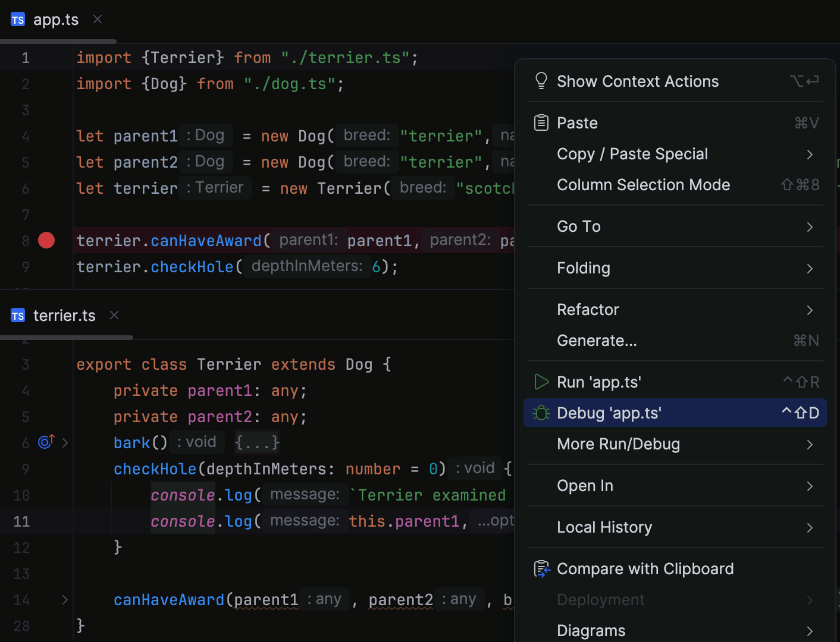Click the green Run triangle icon
The image size is (840, 642).
[541, 382]
